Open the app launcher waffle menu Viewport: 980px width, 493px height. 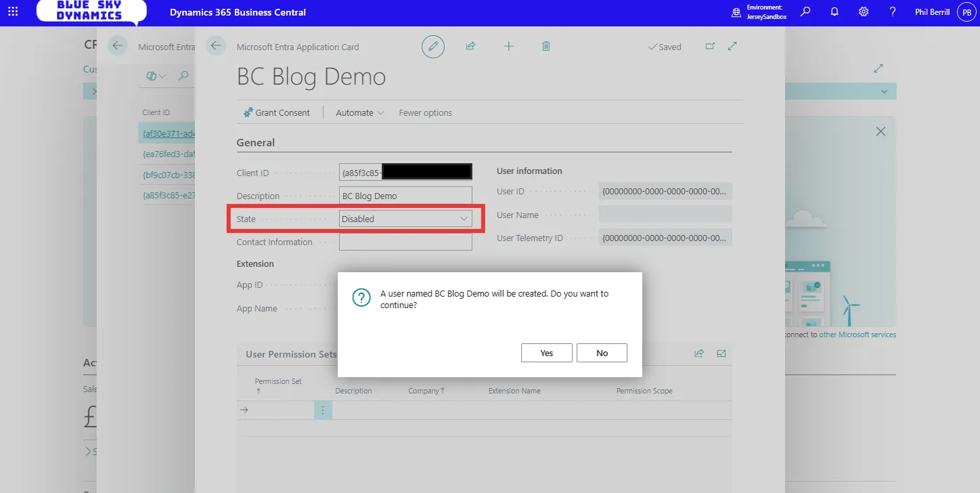click(13, 12)
